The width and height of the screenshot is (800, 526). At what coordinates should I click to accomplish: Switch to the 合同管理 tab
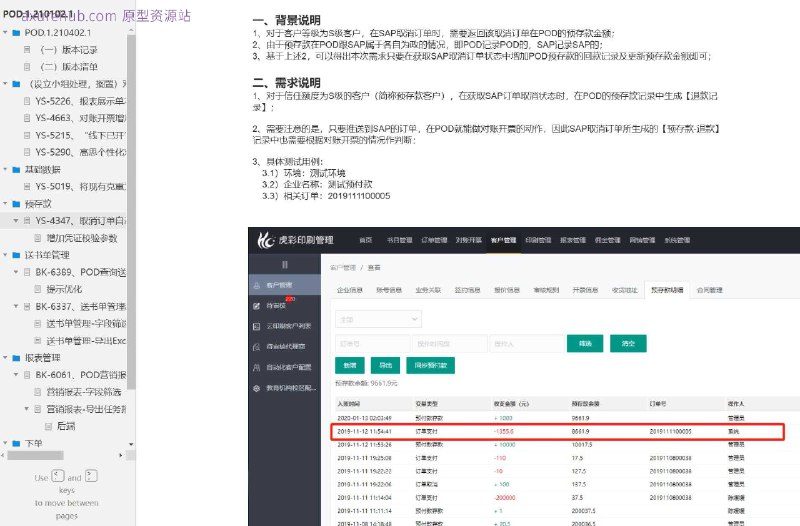click(710, 290)
